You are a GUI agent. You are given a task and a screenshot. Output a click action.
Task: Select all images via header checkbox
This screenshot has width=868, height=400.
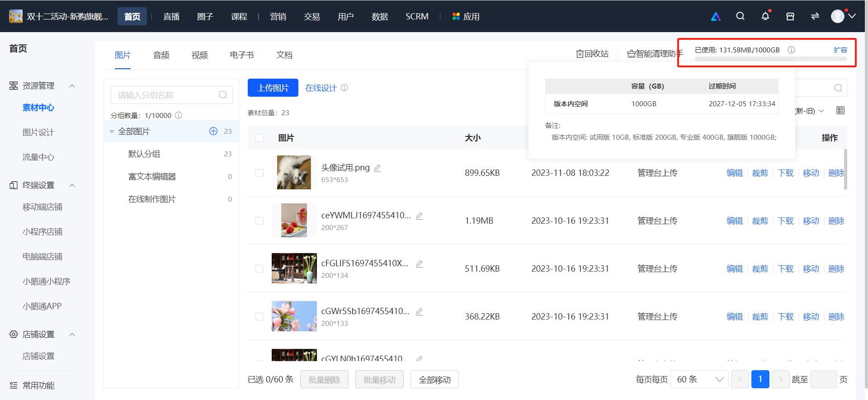259,138
